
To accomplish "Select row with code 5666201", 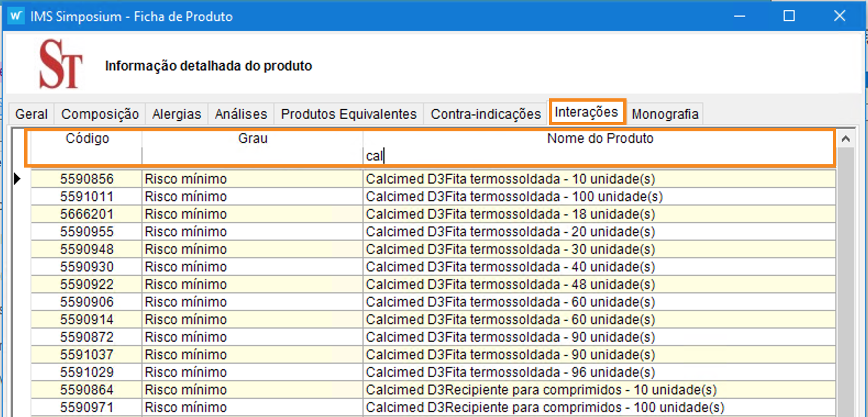I will pyautogui.click(x=87, y=214).
